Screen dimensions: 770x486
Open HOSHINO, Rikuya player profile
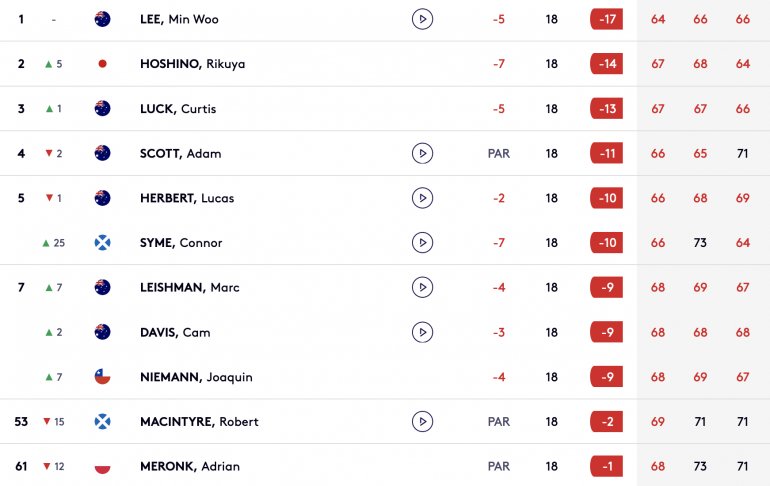coord(192,64)
